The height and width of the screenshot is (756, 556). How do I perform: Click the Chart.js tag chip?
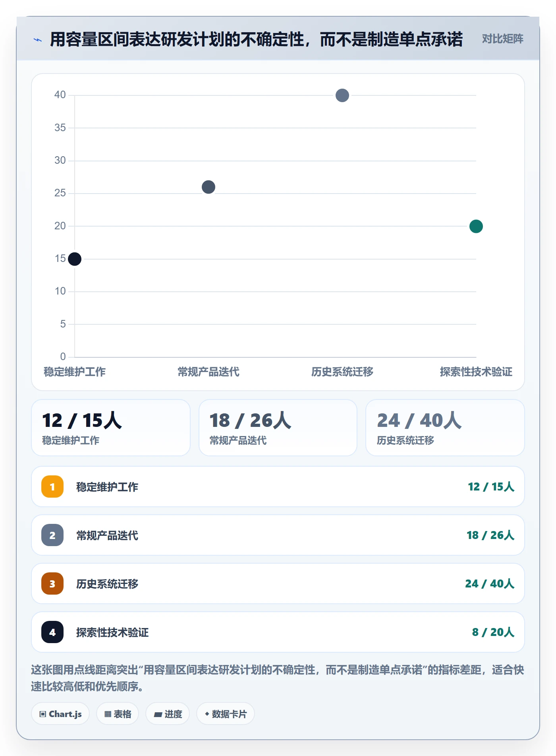tap(60, 714)
